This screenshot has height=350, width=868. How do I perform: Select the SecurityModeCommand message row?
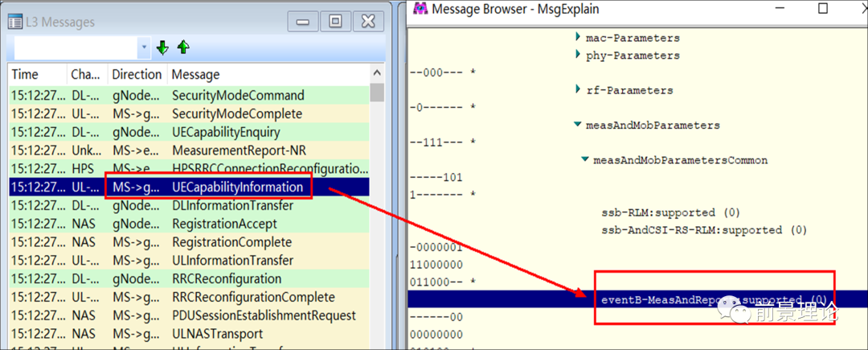(x=238, y=96)
